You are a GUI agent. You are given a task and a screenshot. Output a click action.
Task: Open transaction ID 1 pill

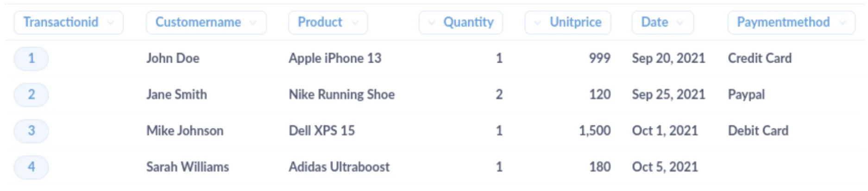tap(31, 58)
